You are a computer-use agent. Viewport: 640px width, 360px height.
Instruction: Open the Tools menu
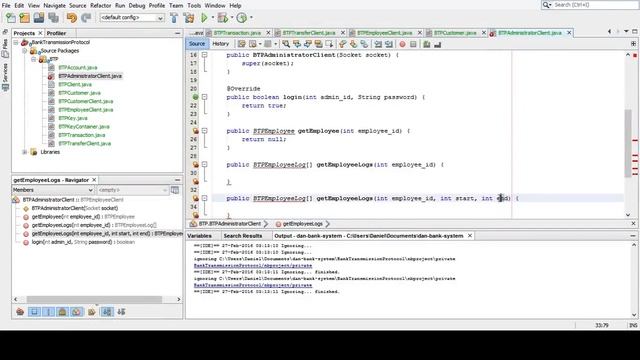(x=194, y=5)
